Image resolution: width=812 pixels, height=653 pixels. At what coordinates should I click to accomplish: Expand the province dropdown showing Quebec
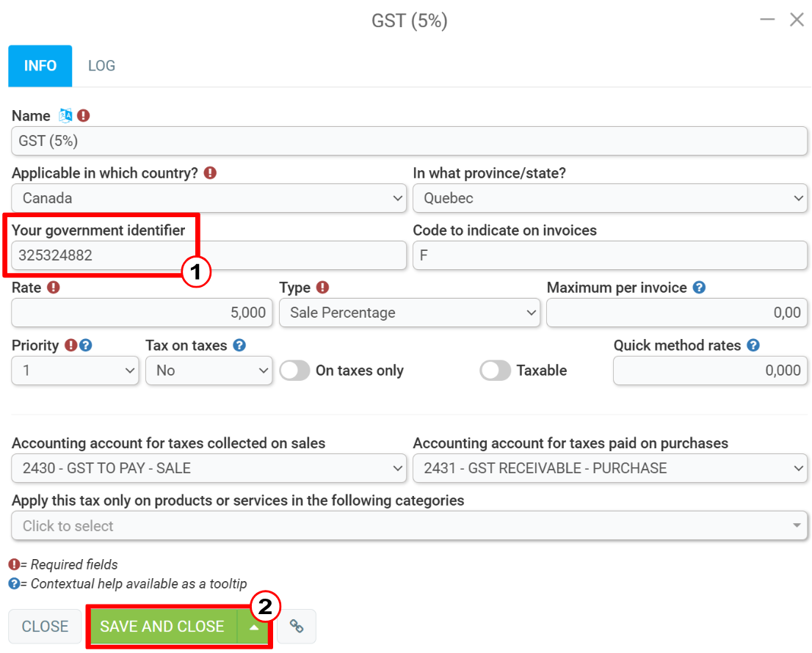(610, 198)
